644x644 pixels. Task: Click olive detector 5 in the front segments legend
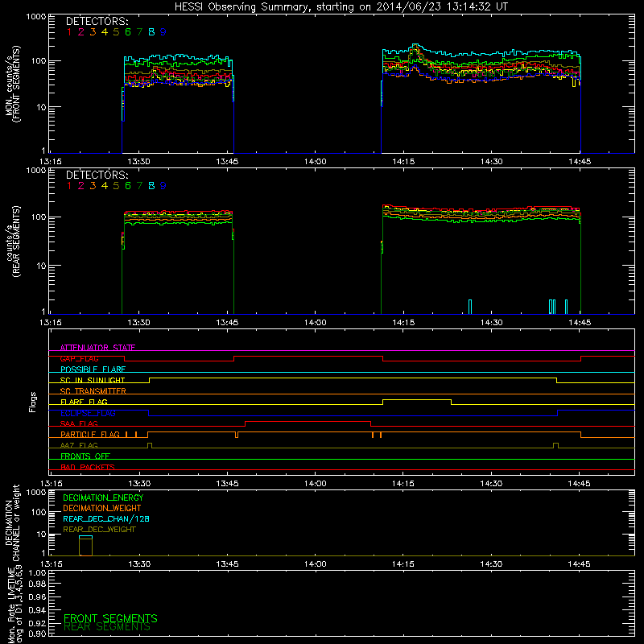coord(116,32)
